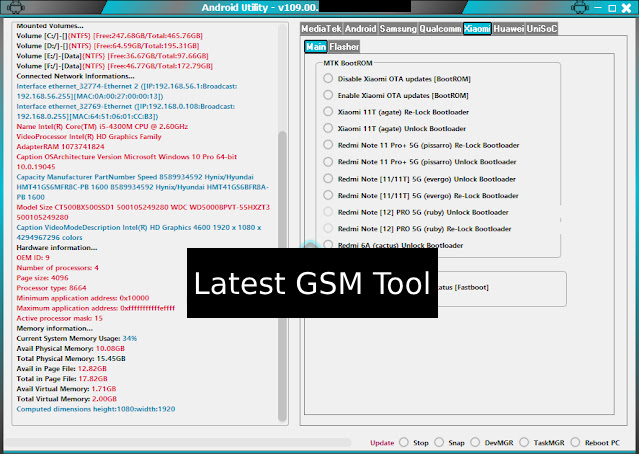Pick Redmi Note [11/11T] 5G (evergo) Unlock Bootloader
This screenshot has width=639, height=454.
click(x=328, y=179)
